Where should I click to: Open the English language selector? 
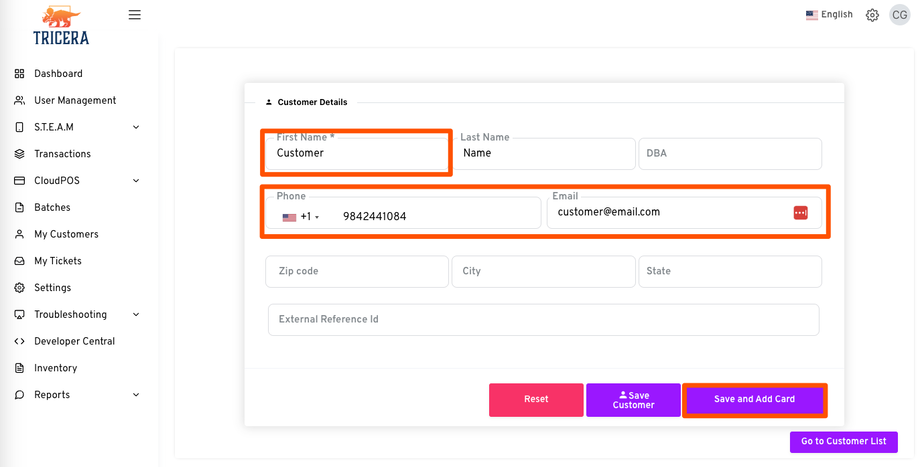pyautogui.click(x=829, y=15)
